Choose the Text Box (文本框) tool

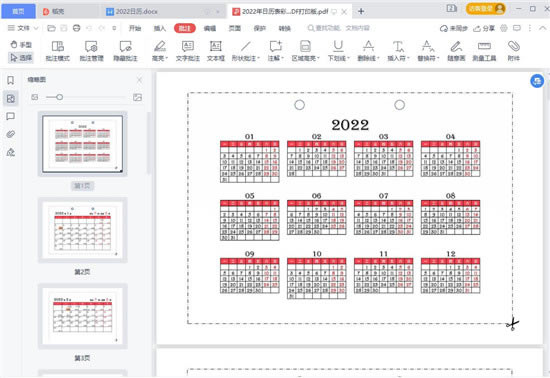[x=215, y=51]
